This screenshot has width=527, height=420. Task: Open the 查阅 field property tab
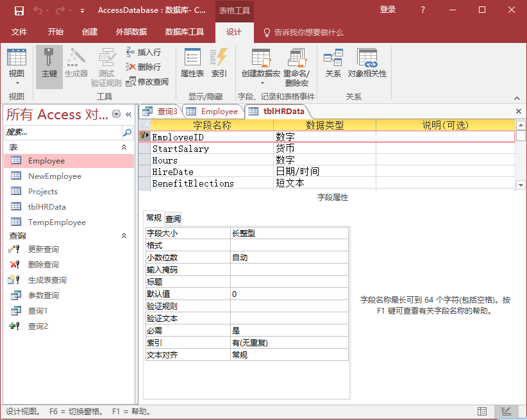(173, 219)
